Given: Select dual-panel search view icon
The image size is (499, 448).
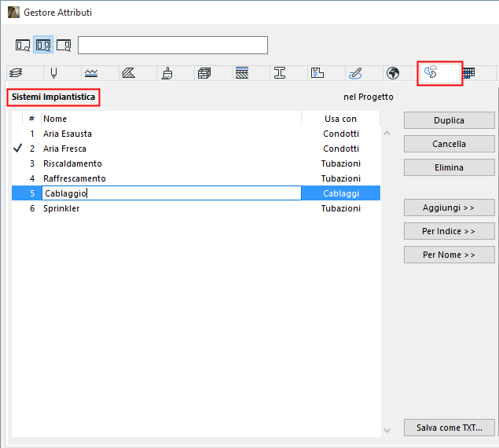Looking at the screenshot, I should click(x=43, y=46).
